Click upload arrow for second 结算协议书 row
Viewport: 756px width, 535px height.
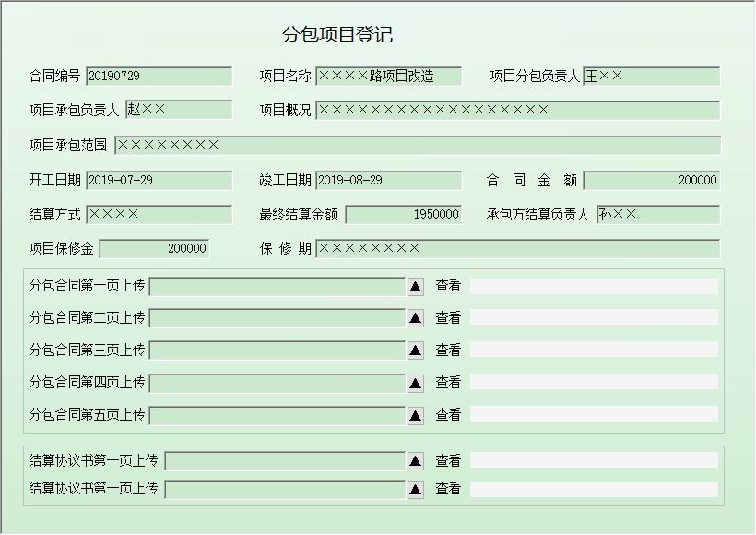coord(415,490)
